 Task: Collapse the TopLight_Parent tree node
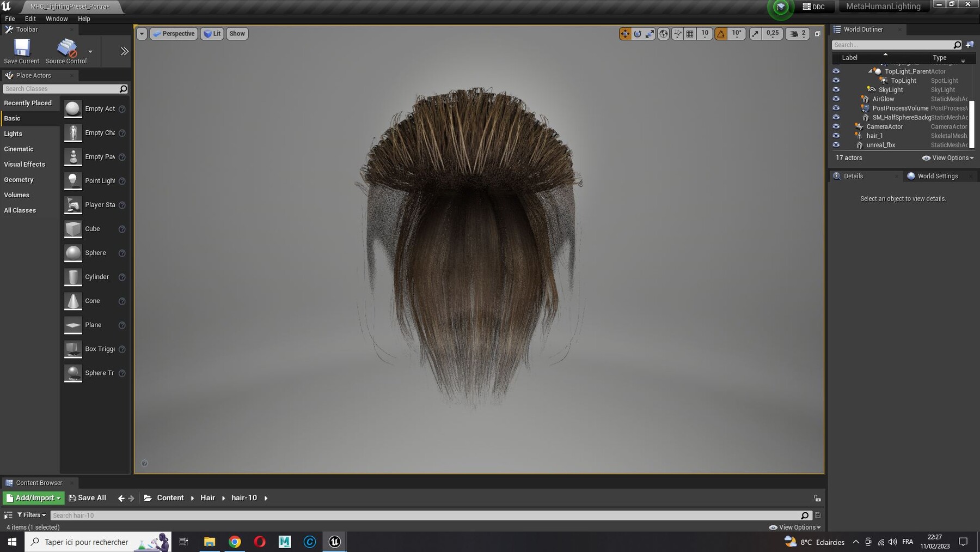click(x=870, y=71)
